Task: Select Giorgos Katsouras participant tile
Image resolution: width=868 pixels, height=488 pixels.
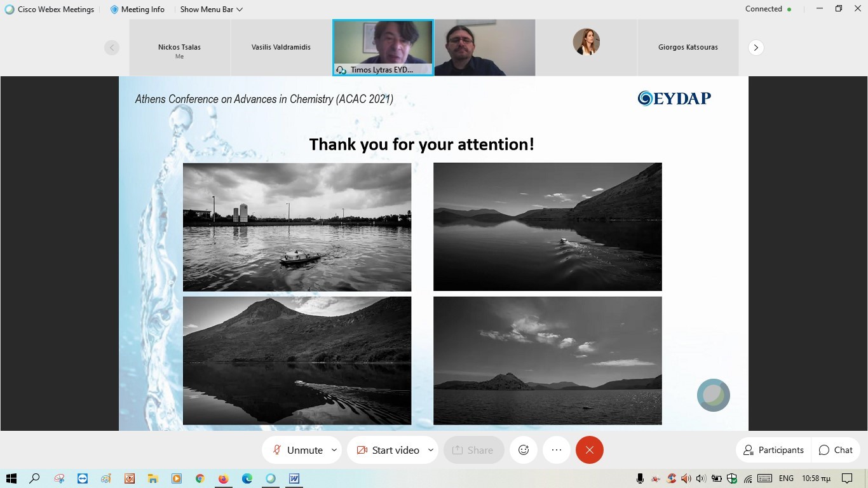Action: click(688, 48)
